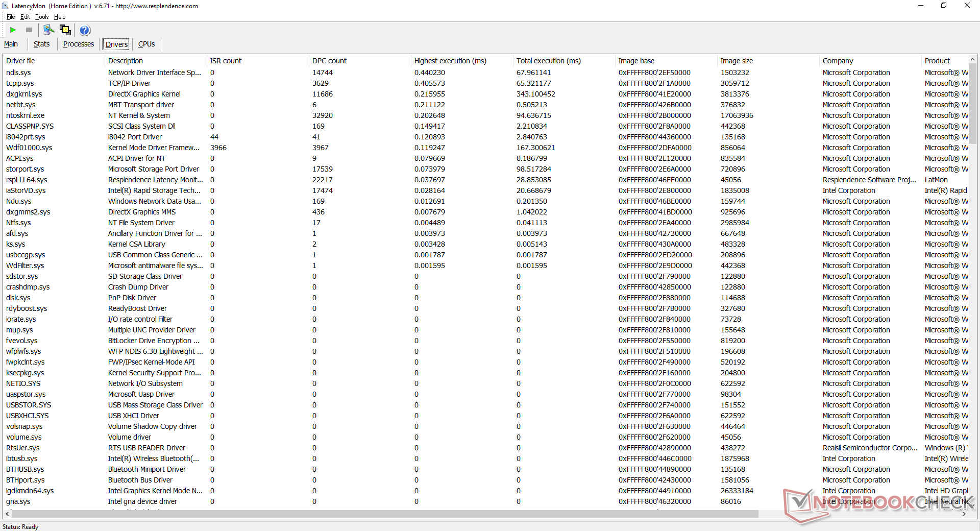The width and height of the screenshot is (980, 531).
Task: Click the window layout toolbar icon
Action: pos(65,30)
